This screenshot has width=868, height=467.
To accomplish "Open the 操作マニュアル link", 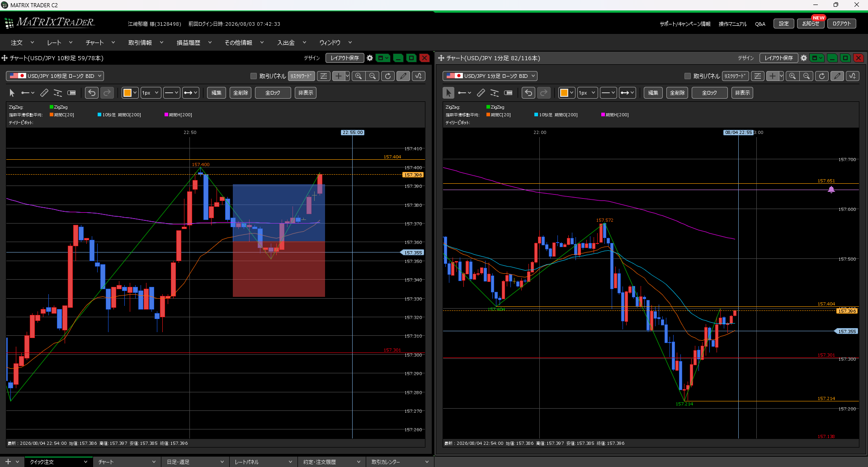I will 732,24.
